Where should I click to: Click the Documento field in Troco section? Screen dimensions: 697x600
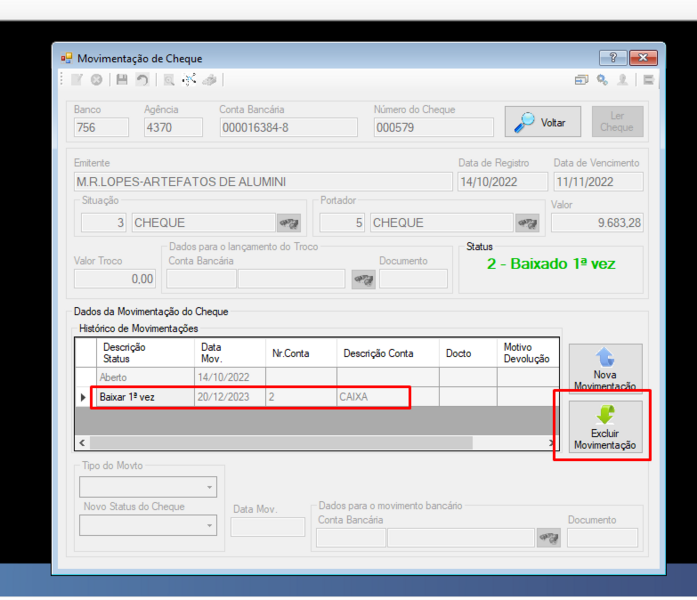[413, 279]
